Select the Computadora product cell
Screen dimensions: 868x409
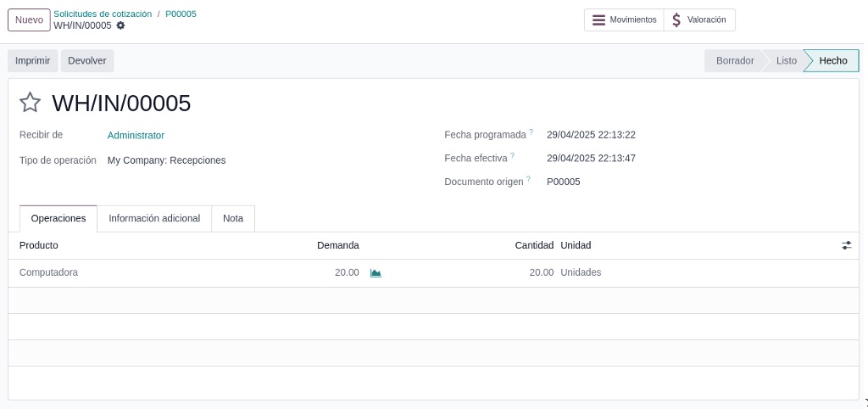pyautogui.click(x=48, y=272)
